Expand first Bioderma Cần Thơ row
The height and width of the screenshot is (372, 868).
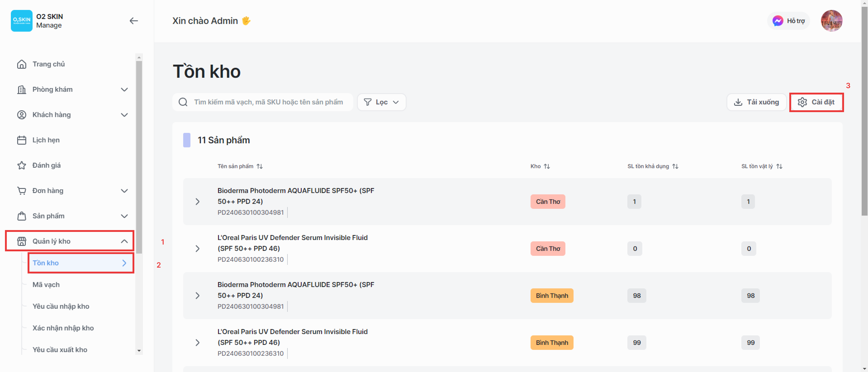[x=197, y=202]
